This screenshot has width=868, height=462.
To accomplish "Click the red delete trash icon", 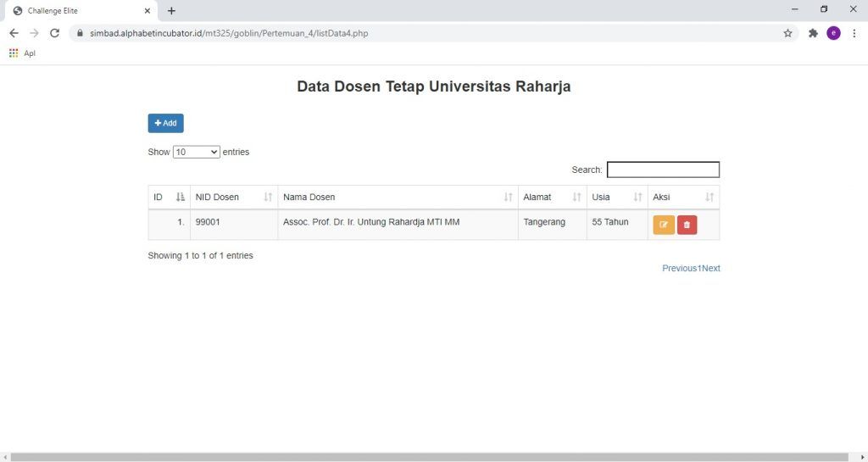I will click(687, 225).
